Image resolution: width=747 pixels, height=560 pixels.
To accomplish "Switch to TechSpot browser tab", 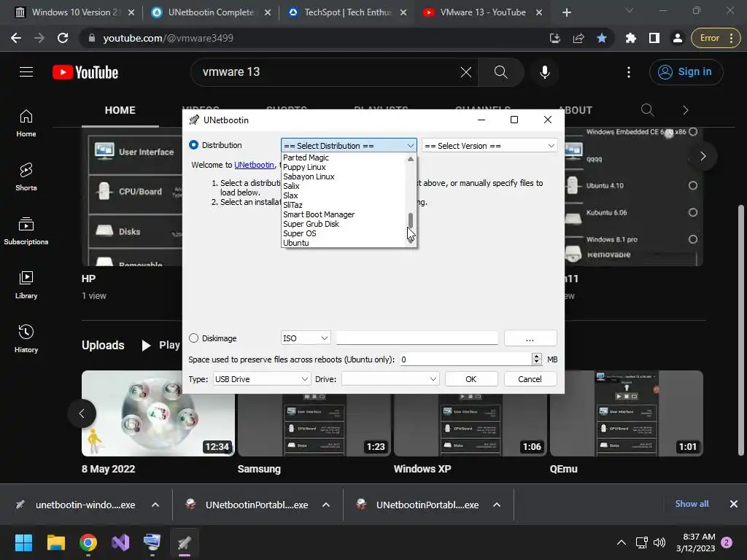I will pyautogui.click(x=347, y=12).
